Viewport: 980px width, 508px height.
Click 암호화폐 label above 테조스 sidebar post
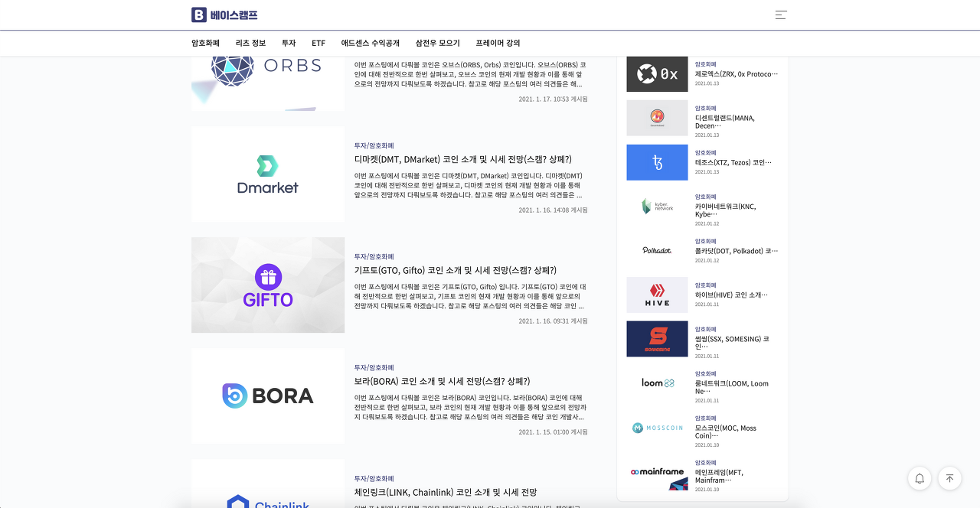tap(706, 153)
